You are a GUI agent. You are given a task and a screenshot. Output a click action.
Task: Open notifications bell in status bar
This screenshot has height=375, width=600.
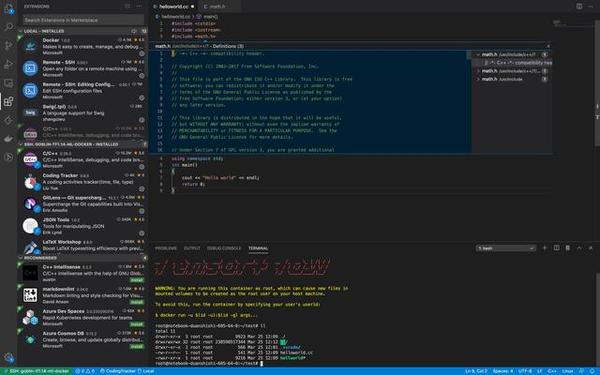pos(592,371)
